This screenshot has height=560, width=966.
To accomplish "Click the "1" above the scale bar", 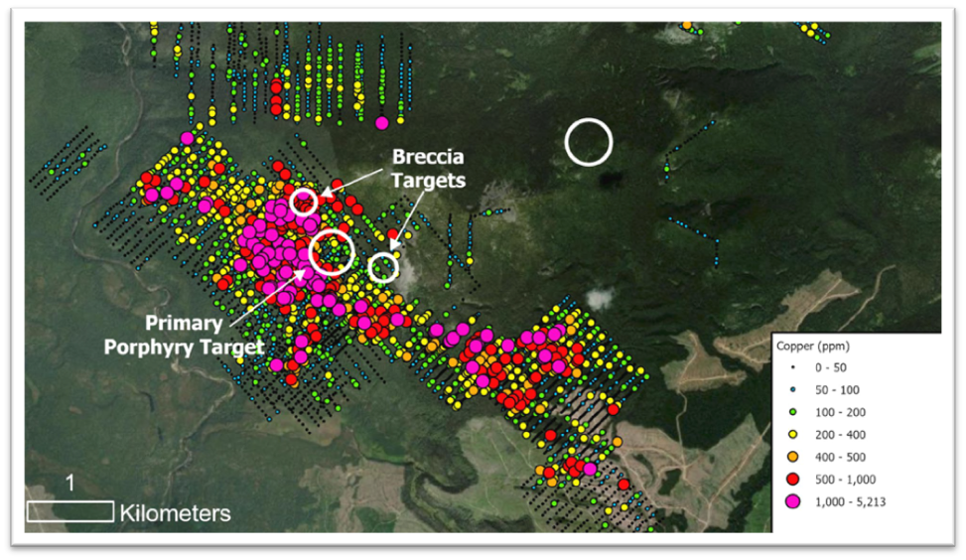I will coord(69,483).
